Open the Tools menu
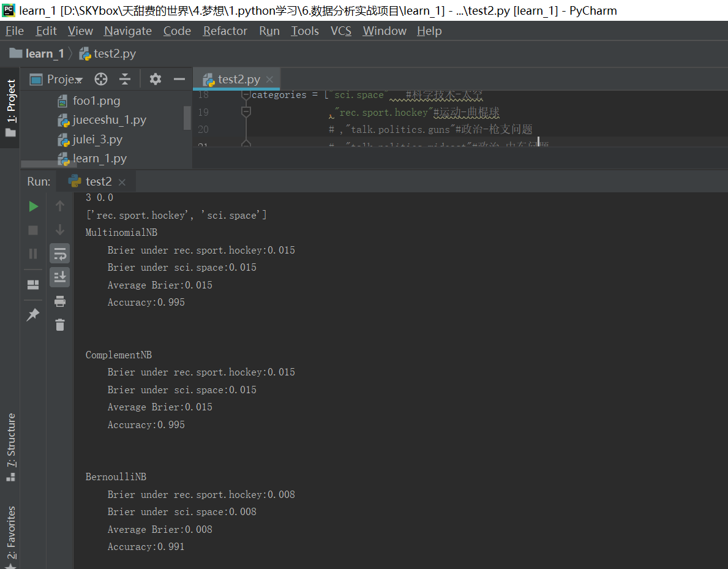Image resolution: width=728 pixels, height=569 pixels. coord(305,31)
